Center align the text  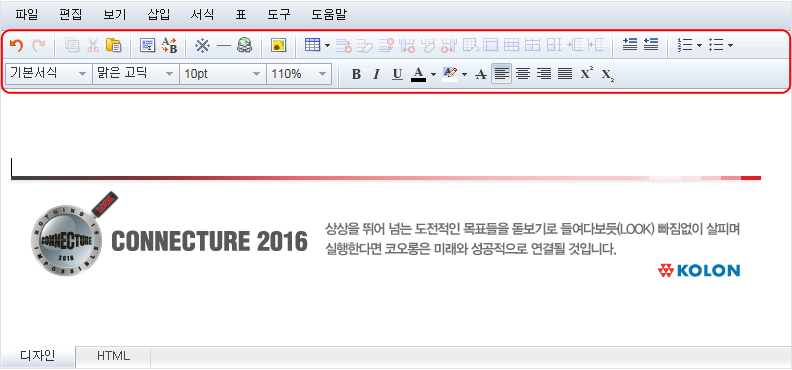523,75
